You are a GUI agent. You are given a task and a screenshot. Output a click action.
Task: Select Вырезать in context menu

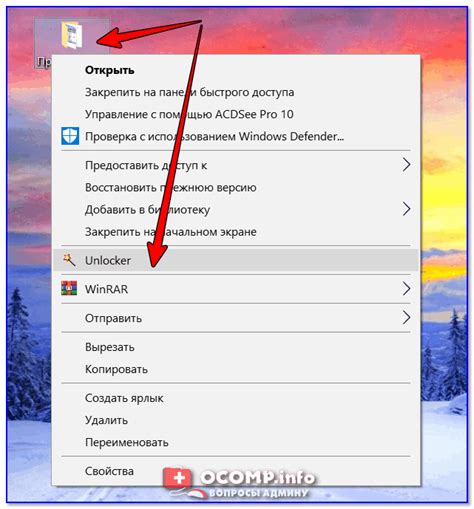110,347
